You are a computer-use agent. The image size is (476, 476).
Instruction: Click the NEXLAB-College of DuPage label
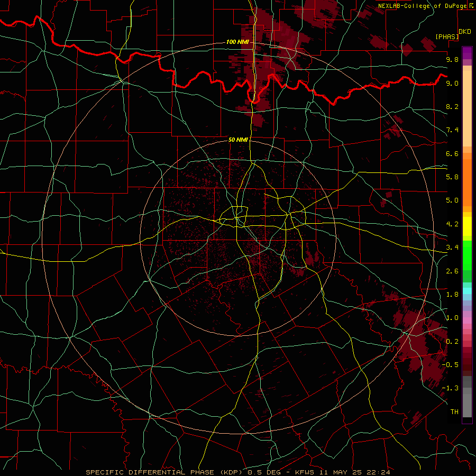tap(423, 6)
